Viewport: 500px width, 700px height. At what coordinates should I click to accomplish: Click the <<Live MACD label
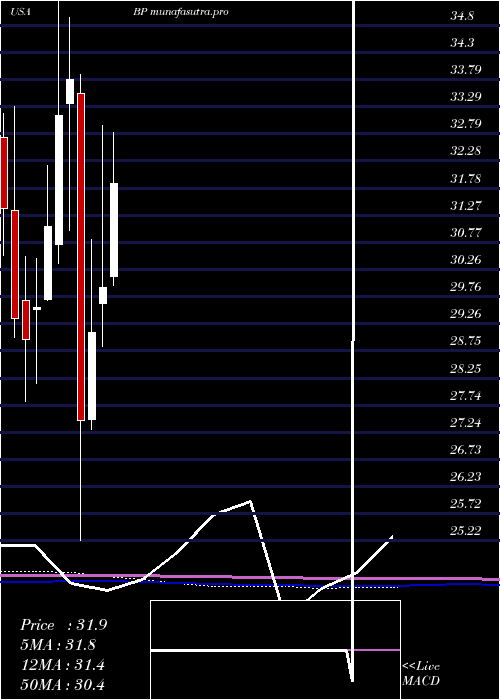click(421, 674)
